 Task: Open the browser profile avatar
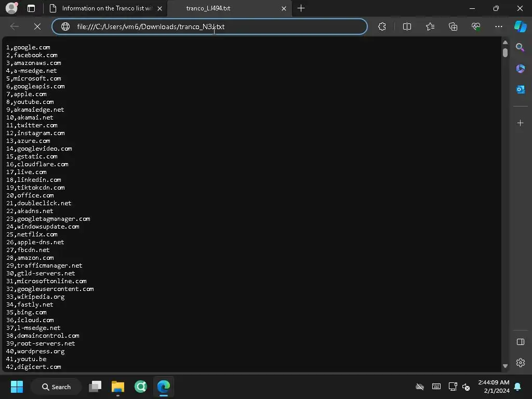click(x=11, y=8)
